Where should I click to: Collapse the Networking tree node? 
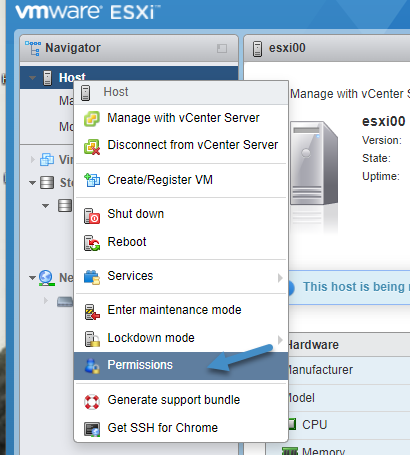click(32, 278)
